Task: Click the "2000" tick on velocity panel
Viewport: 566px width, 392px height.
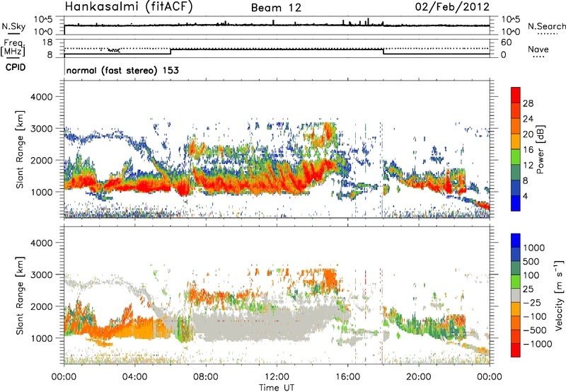Action: [41, 306]
